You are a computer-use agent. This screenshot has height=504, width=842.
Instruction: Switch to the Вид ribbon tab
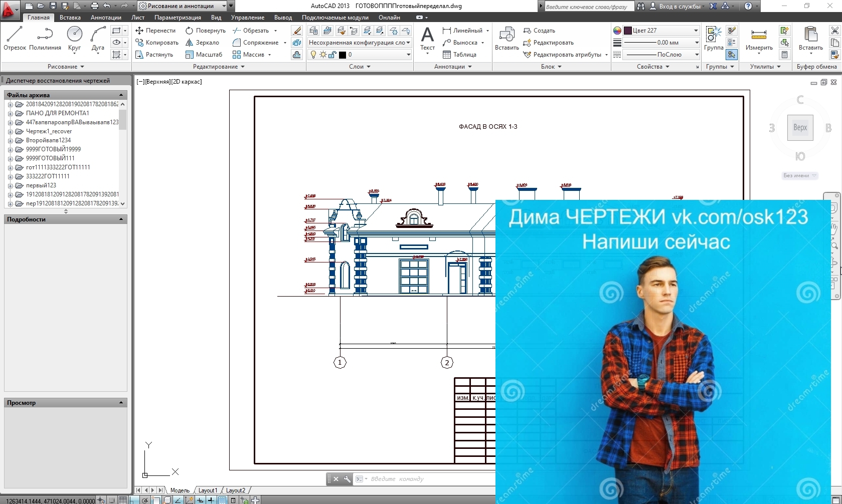point(216,18)
